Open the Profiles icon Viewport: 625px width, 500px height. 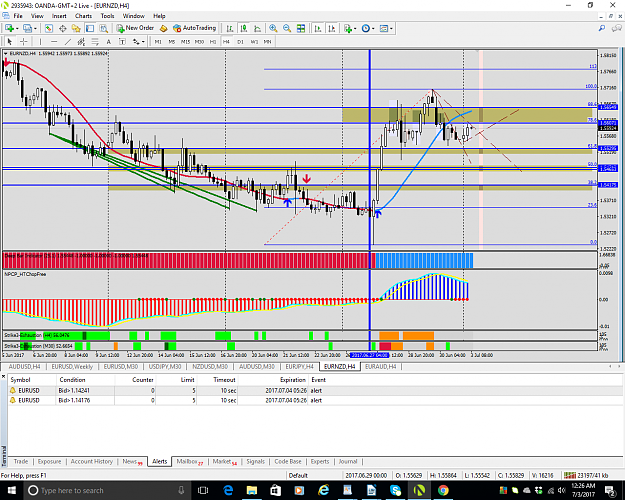(x=28, y=28)
